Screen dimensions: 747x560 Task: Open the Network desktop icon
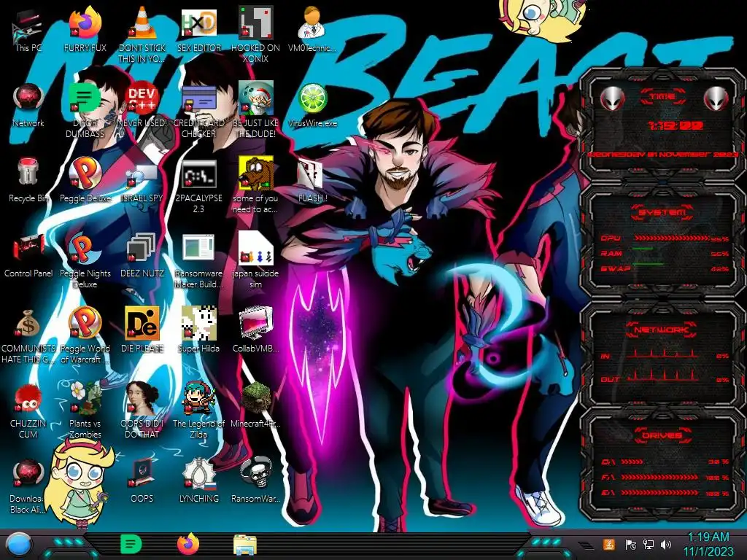pyautogui.click(x=28, y=105)
